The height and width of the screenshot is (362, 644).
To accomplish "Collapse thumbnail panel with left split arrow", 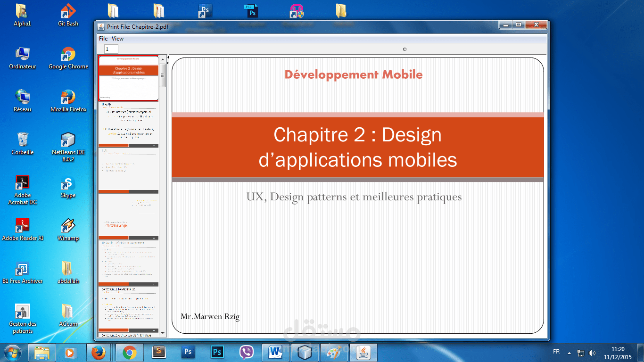I will click(168, 57).
